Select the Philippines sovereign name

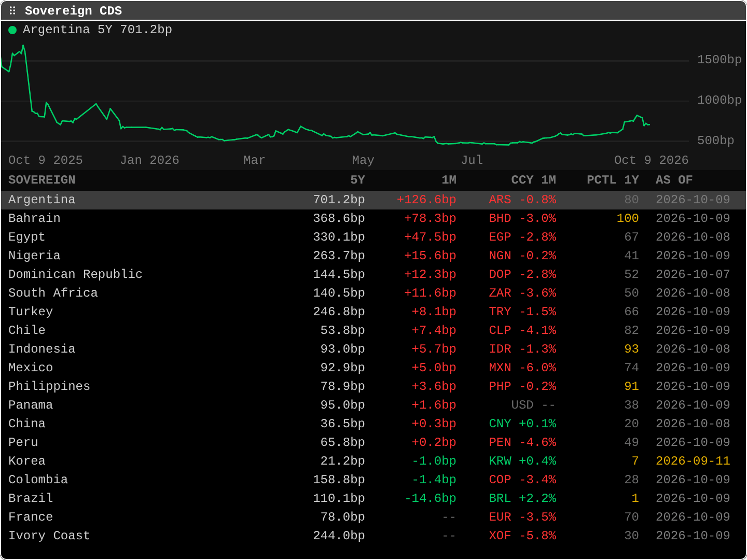click(x=49, y=386)
